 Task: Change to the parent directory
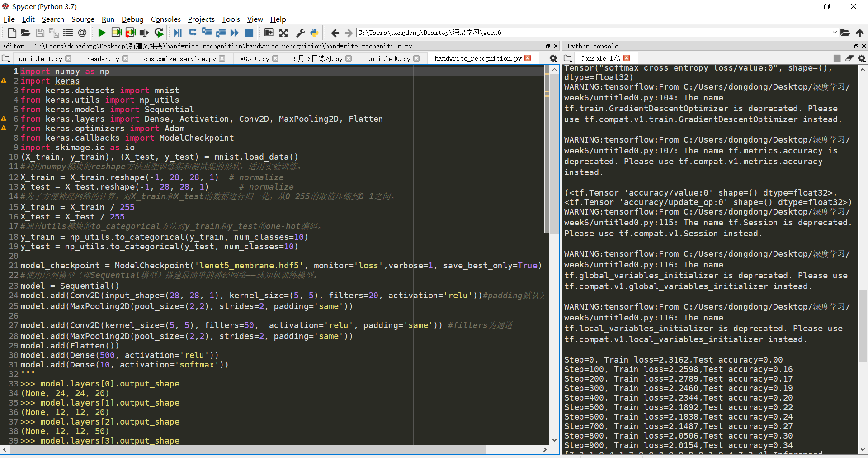pyautogui.click(x=859, y=33)
